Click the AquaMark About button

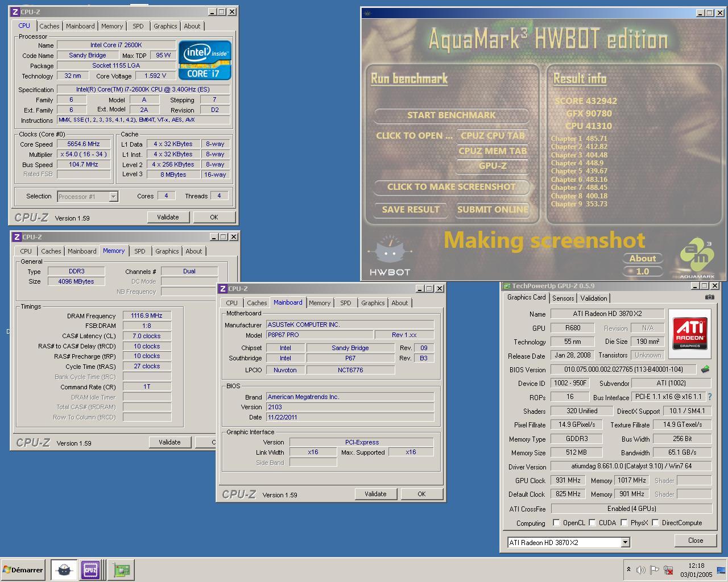643,259
